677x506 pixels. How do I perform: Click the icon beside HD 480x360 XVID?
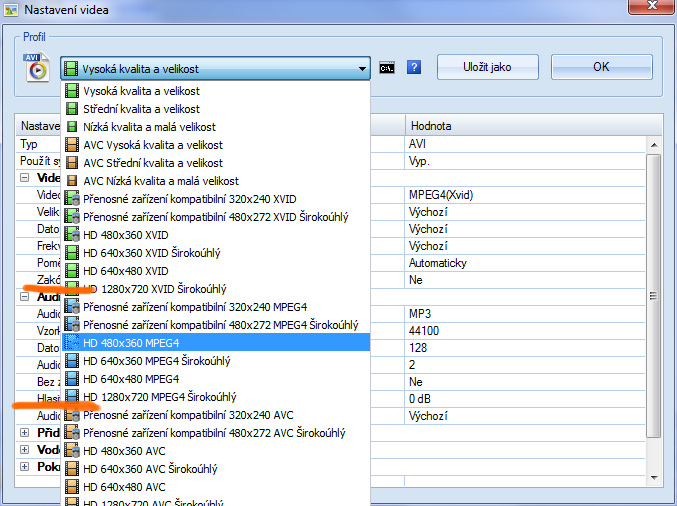coord(72,235)
